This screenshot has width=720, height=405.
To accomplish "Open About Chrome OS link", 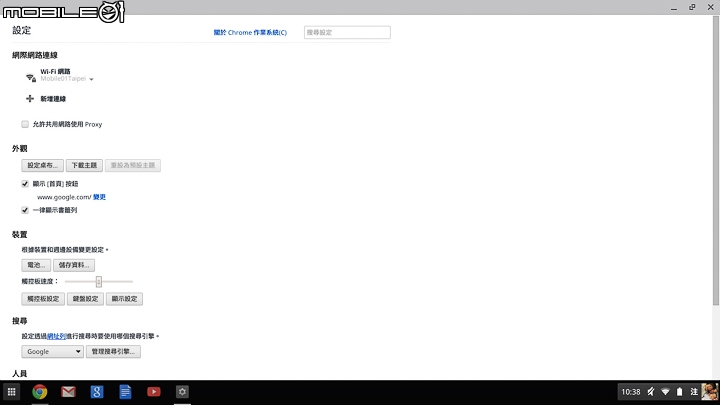I will point(250,33).
